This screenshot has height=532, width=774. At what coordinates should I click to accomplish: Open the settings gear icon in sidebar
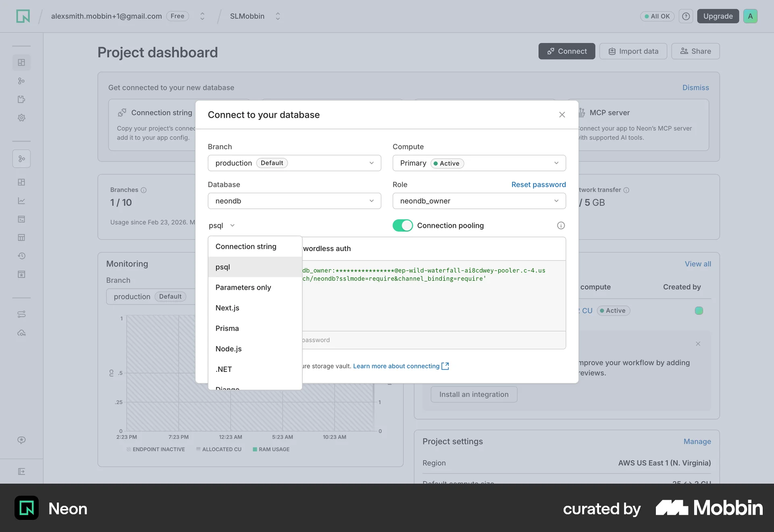click(21, 118)
